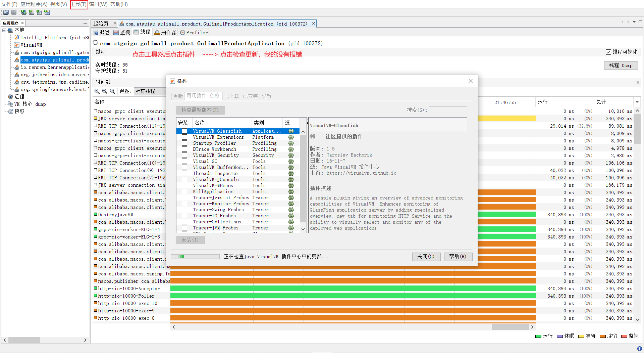Click the Add Remote Host toolbar icon

(x=24, y=12)
